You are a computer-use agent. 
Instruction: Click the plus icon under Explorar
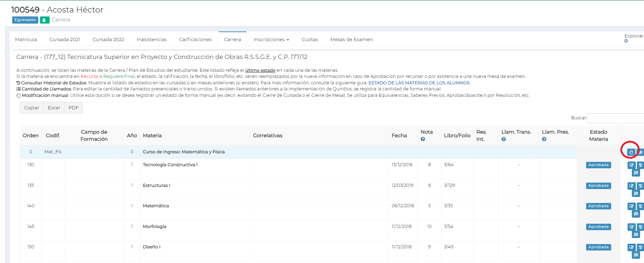pyautogui.click(x=626, y=41)
